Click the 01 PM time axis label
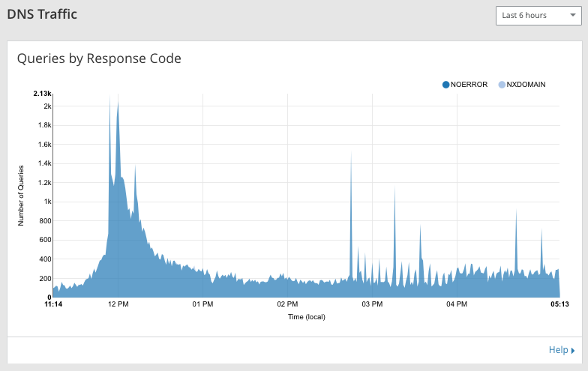The width and height of the screenshot is (588, 371). (202, 304)
